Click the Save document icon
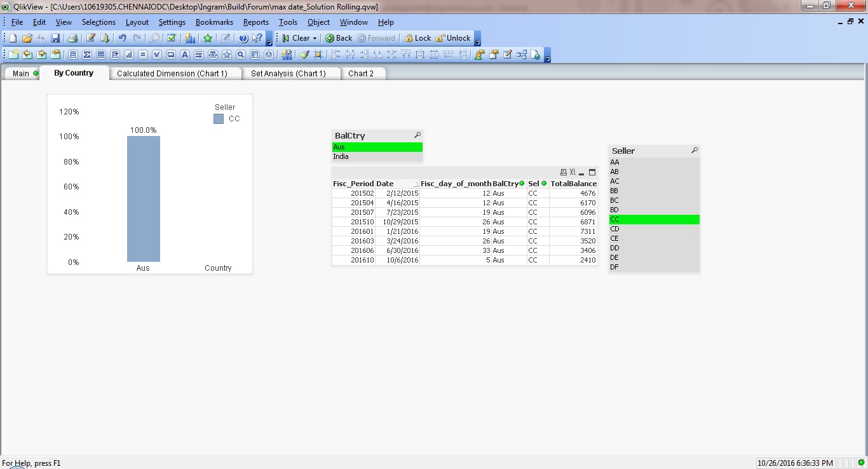868x469 pixels. [55, 38]
